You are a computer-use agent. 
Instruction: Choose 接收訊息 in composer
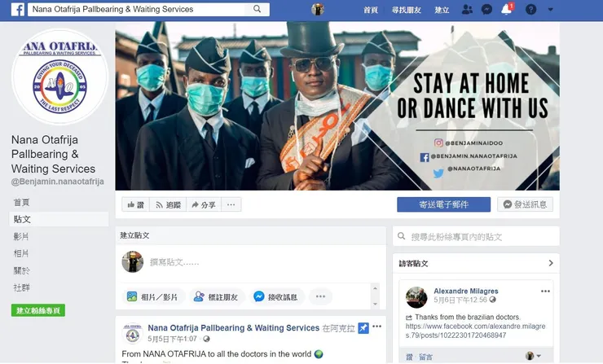[276, 296]
